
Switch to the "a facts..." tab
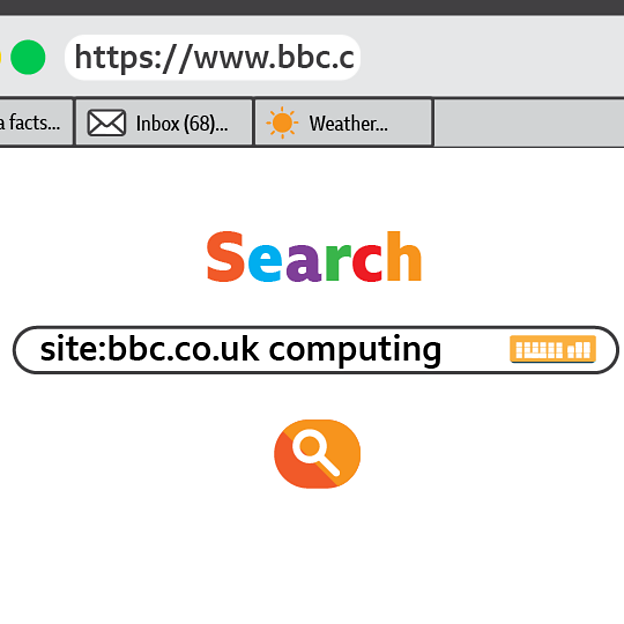click(36, 122)
